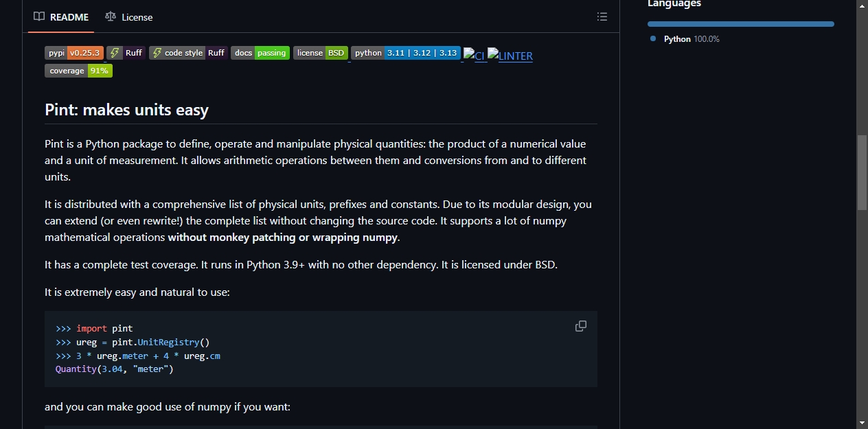Click the page scrollbar thumb
The image size is (868, 429).
(862, 172)
